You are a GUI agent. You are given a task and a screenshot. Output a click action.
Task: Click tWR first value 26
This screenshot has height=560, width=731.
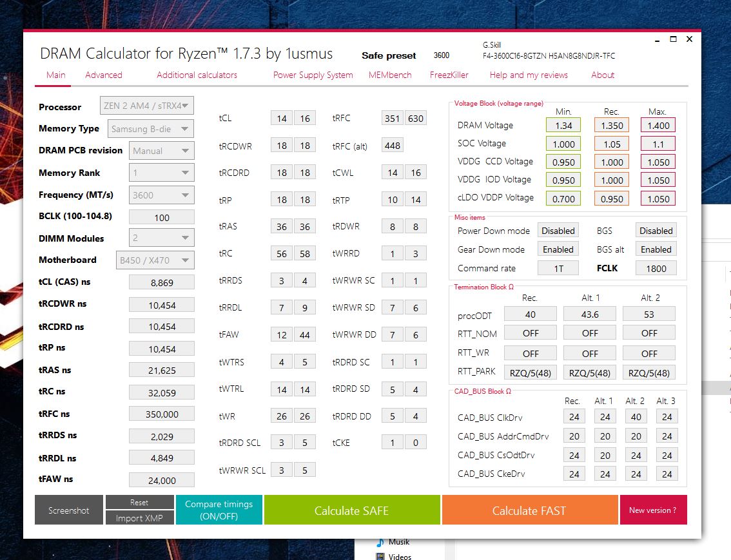pos(282,416)
